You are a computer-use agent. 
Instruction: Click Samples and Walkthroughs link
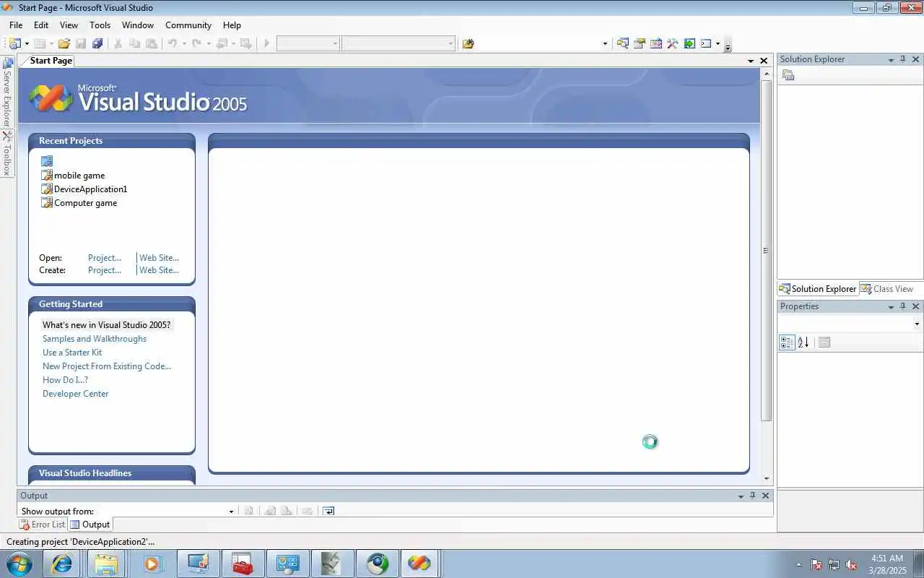coord(95,339)
